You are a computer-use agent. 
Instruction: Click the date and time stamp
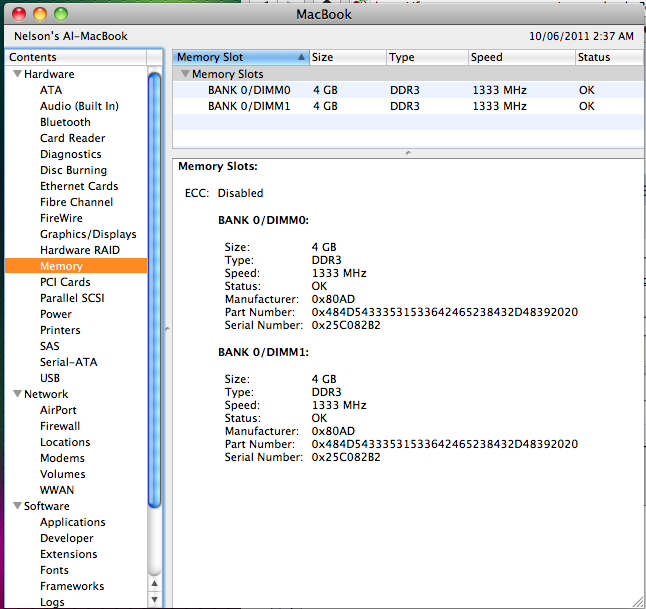581,36
